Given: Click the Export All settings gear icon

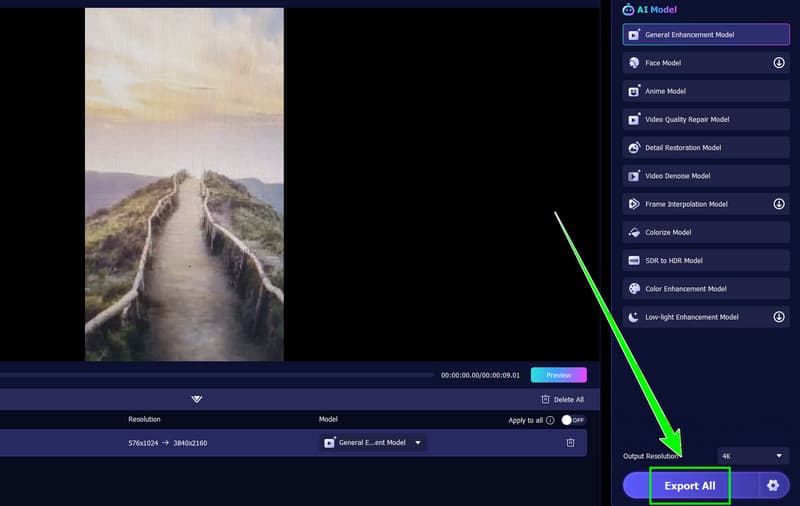Looking at the screenshot, I should [x=772, y=486].
